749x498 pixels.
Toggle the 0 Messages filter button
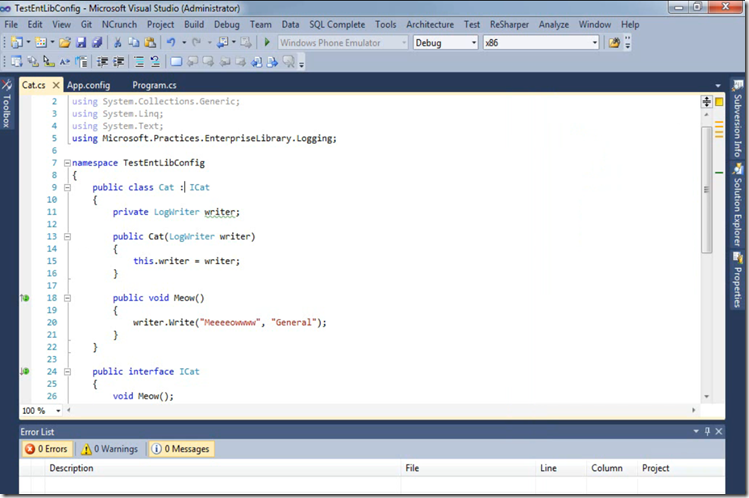pos(181,449)
